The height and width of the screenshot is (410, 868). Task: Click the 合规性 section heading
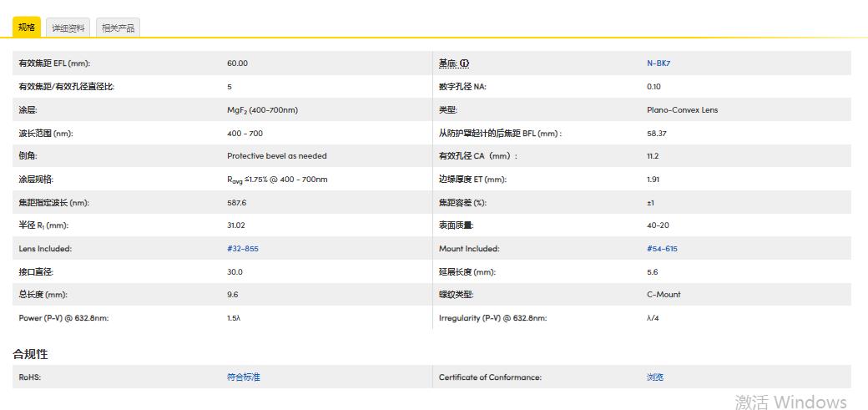coord(30,354)
